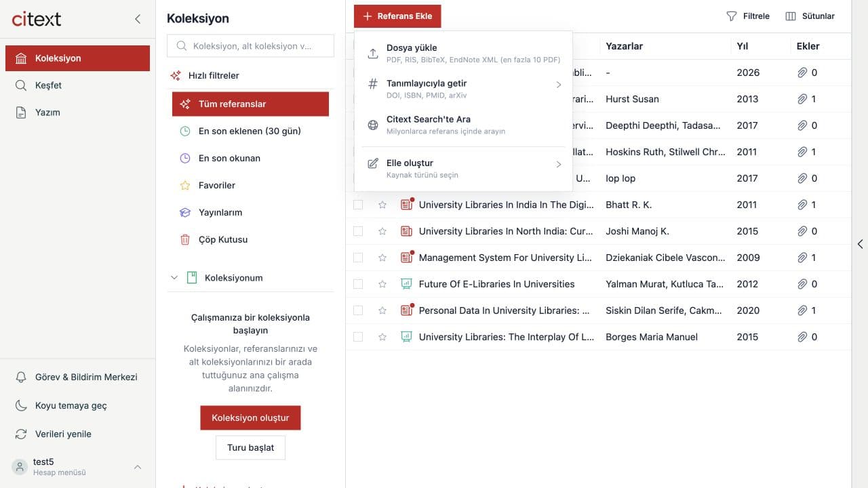Select checkbox for Management System For University row
The width and height of the screenshot is (868, 488).
pyautogui.click(x=358, y=258)
